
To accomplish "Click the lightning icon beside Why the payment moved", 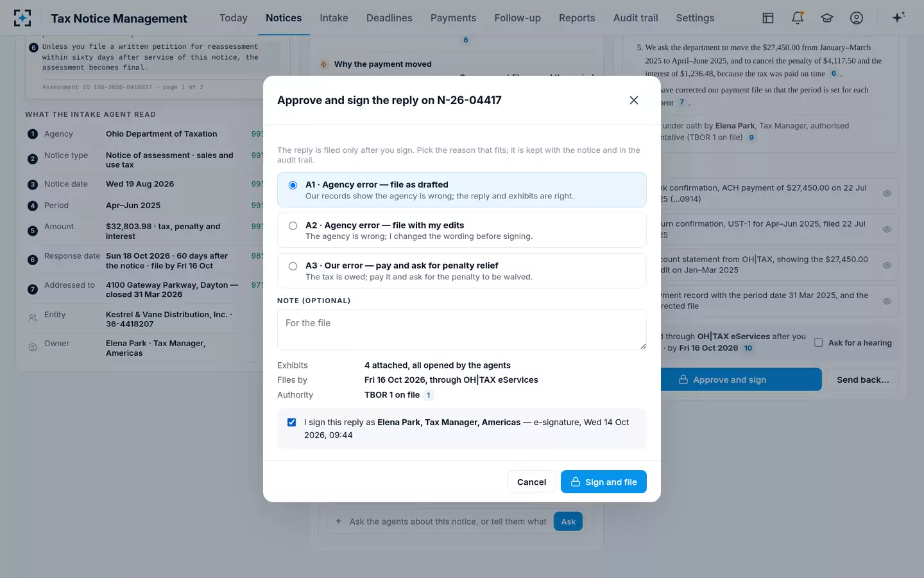I will coord(324,64).
